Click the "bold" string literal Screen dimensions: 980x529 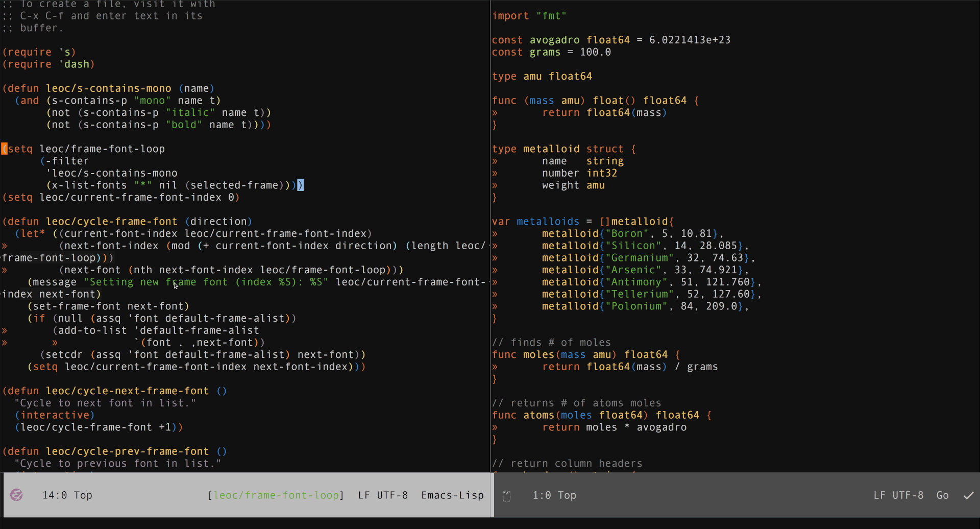click(184, 125)
